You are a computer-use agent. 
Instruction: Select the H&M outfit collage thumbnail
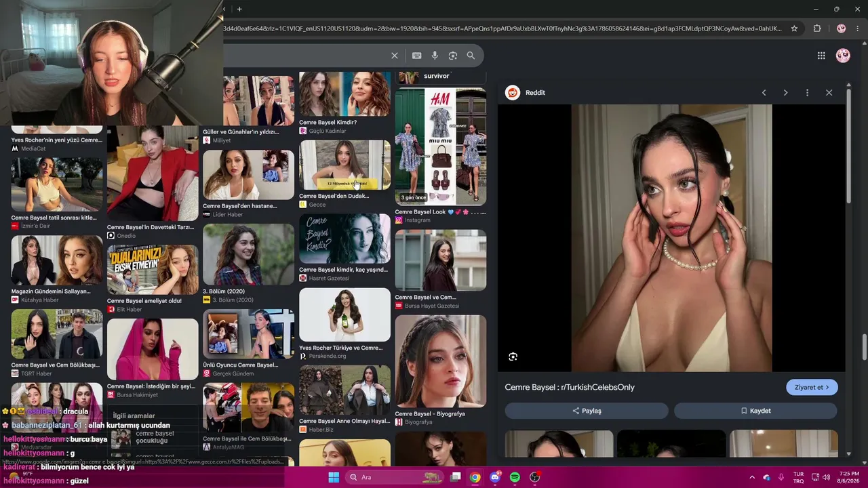click(x=441, y=146)
